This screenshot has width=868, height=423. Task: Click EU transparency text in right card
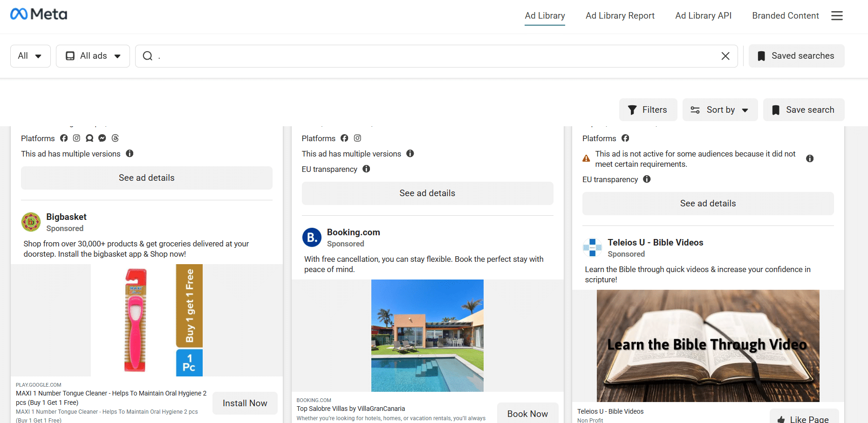[x=610, y=179]
